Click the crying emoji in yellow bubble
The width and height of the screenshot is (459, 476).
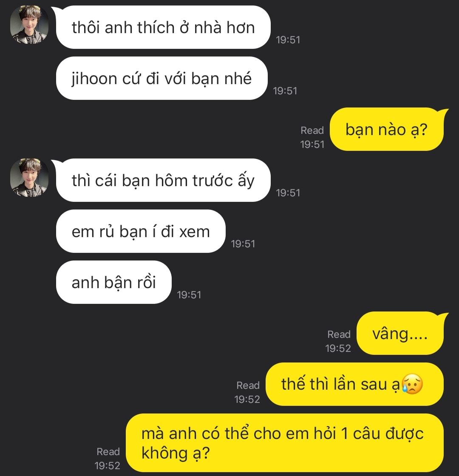coord(412,385)
